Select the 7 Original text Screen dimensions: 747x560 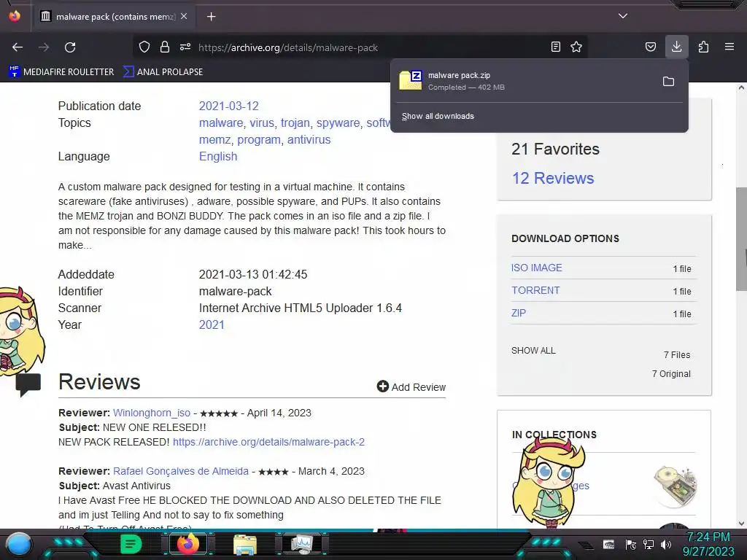[x=671, y=374]
